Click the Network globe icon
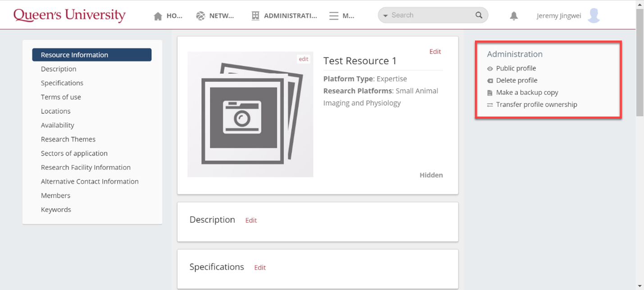Screen dimensions: 644x290 [200, 16]
